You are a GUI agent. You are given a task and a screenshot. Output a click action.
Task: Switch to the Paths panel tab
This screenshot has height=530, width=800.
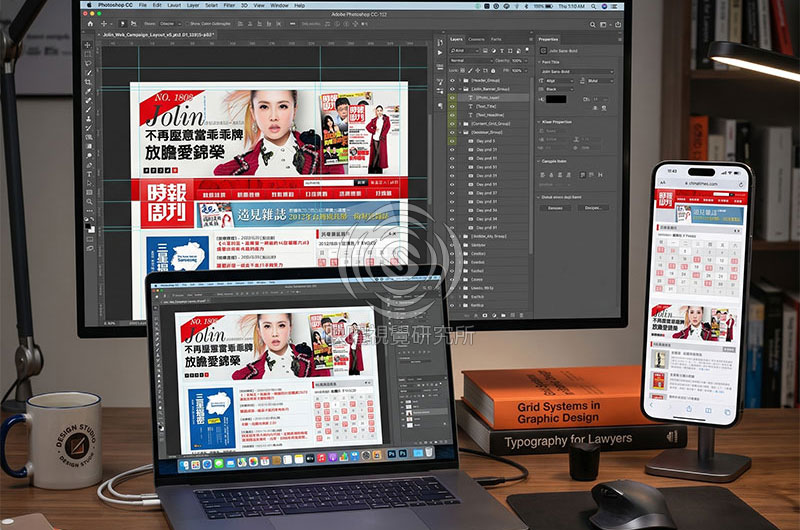click(x=496, y=39)
